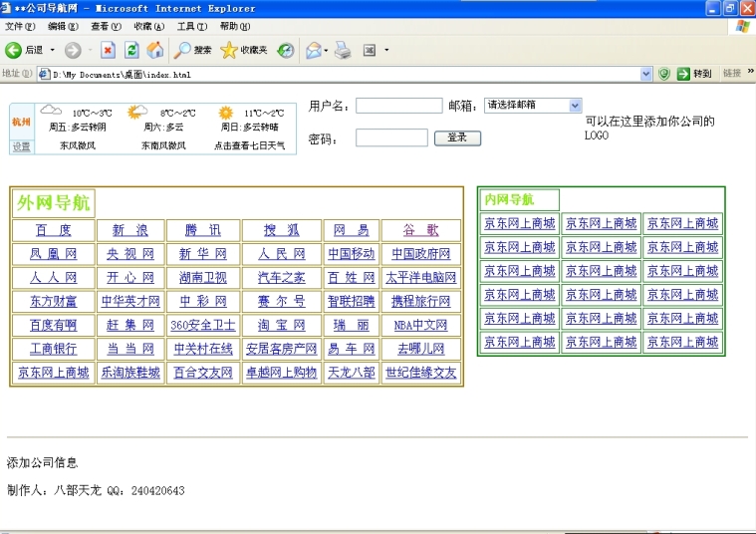Open the 智联招聘 link
This screenshot has width=756, height=534.
coord(352,302)
